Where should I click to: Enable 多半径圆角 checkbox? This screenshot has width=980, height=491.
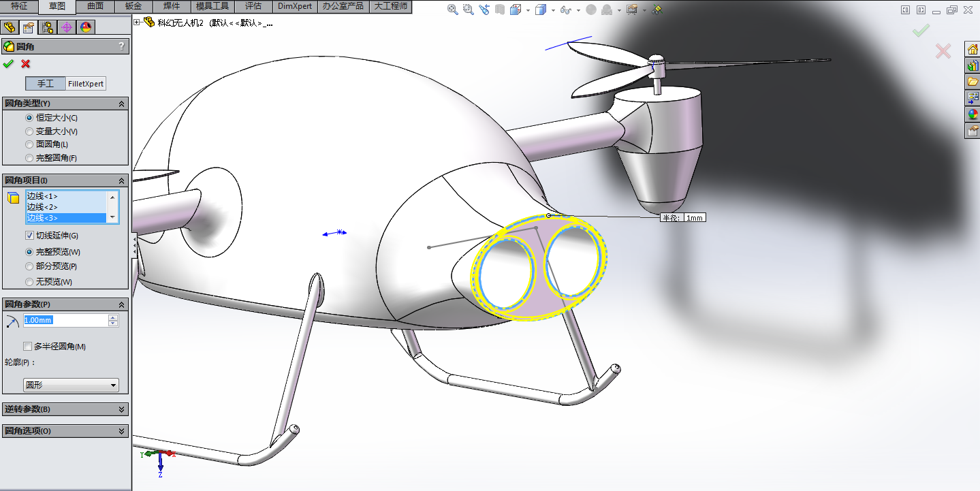coord(28,347)
